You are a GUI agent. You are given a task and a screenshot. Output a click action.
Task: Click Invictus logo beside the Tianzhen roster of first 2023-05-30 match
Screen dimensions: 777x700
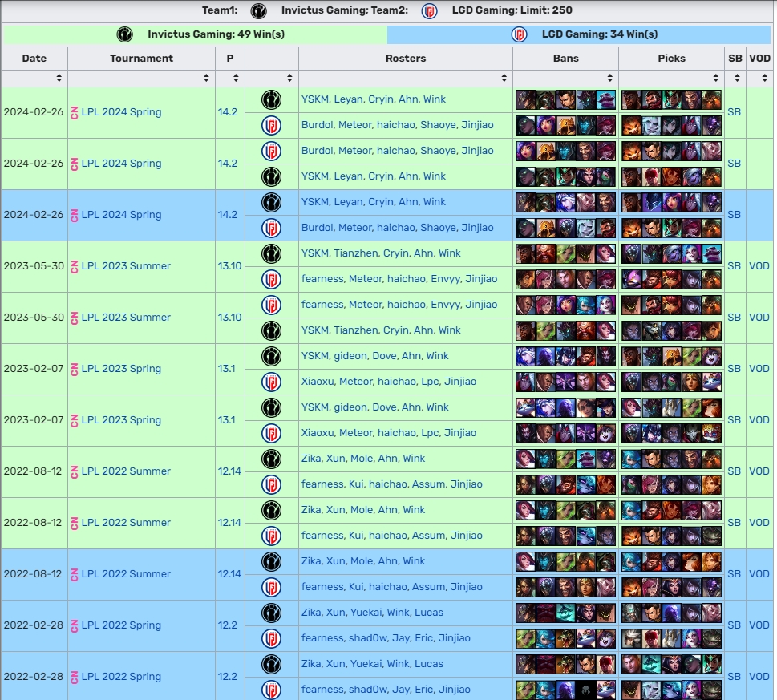point(272,253)
